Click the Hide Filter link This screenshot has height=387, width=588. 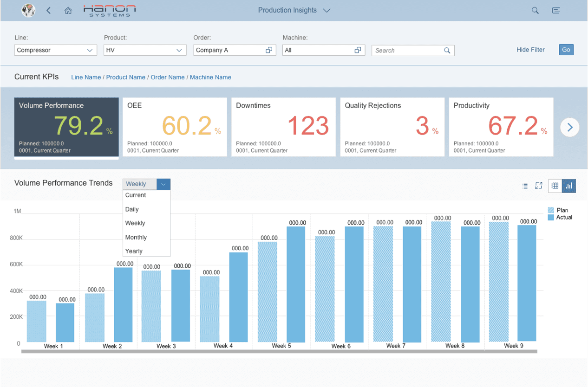click(x=530, y=50)
